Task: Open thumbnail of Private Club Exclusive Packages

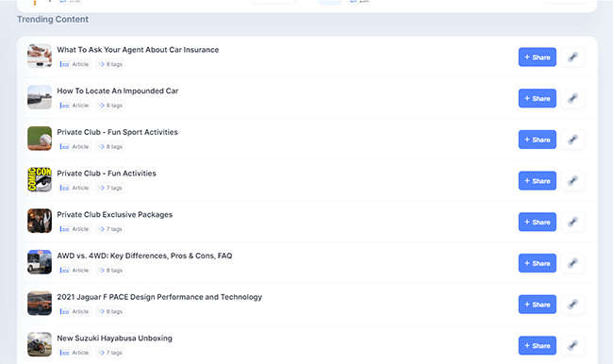Action: pyautogui.click(x=40, y=221)
